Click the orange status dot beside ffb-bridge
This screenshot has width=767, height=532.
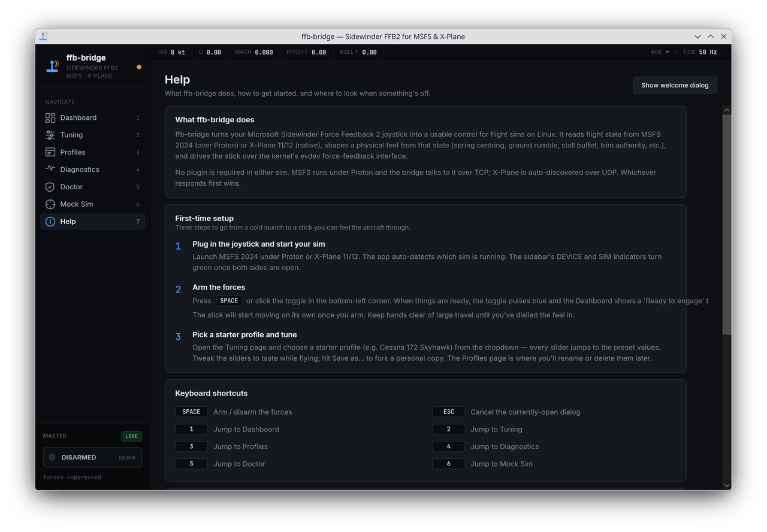(139, 67)
